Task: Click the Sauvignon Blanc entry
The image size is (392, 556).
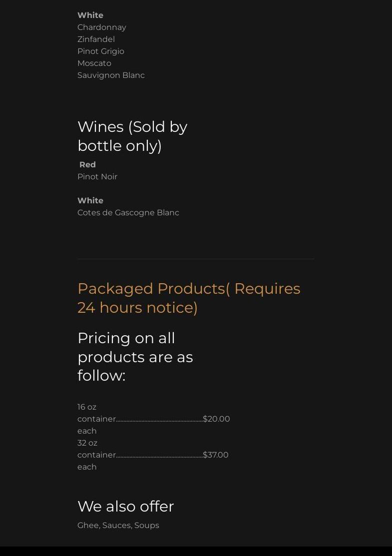Action: click(x=111, y=75)
